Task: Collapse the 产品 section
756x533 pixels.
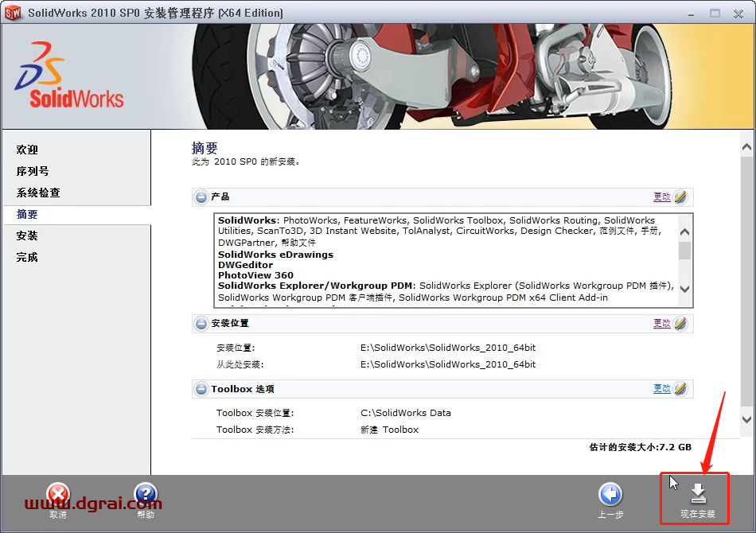Action: coord(201,196)
